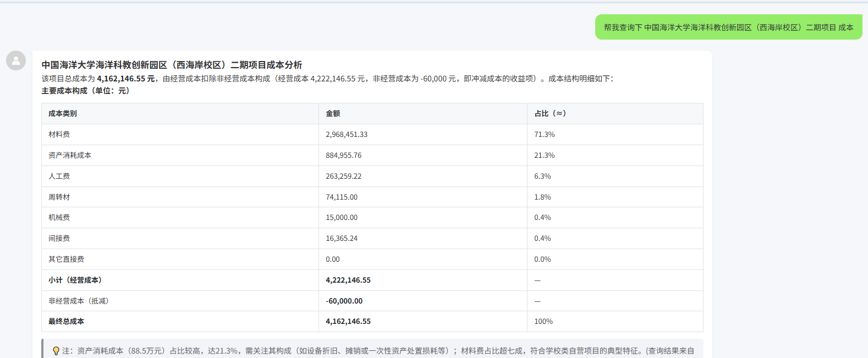The height and width of the screenshot is (358, 868).
Task: Click the 0.0% percentage cell
Action: pos(542,259)
